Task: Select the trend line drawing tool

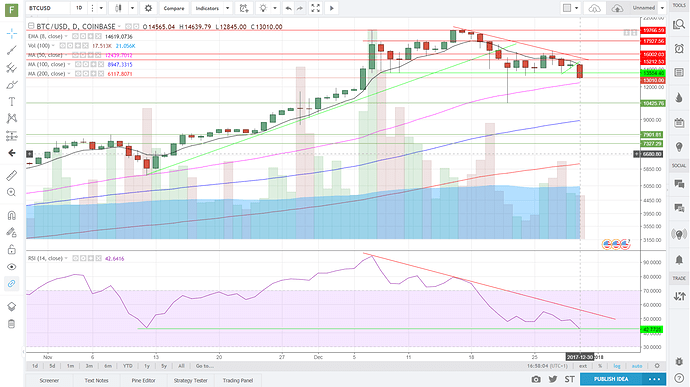Action: (12, 51)
